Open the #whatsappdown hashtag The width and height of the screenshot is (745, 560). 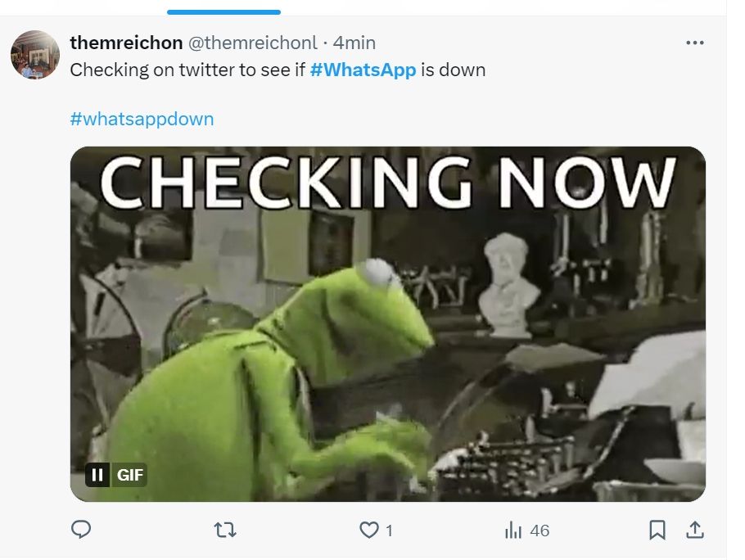point(142,119)
